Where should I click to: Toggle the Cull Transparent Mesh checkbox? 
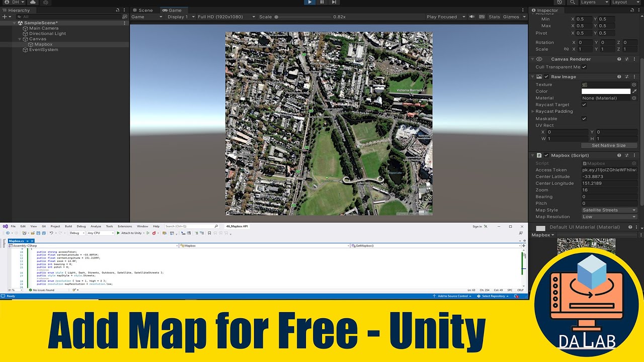pyautogui.click(x=584, y=67)
